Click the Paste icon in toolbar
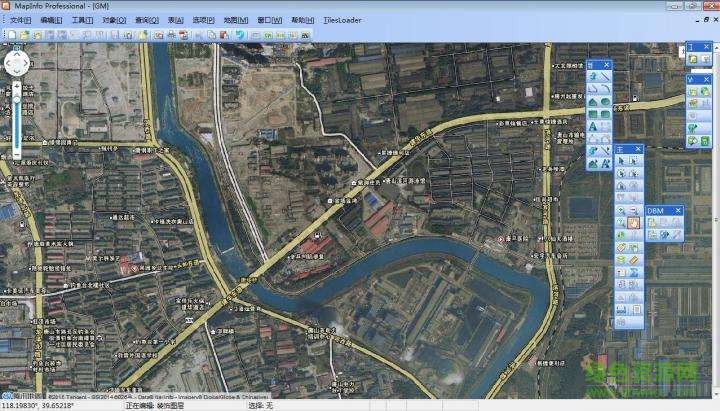Image resolution: width=720 pixels, height=411 pixels. coord(224,35)
